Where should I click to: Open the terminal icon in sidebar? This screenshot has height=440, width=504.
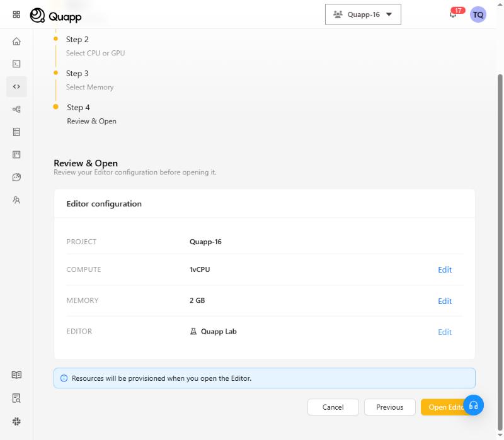click(x=16, y=64)
